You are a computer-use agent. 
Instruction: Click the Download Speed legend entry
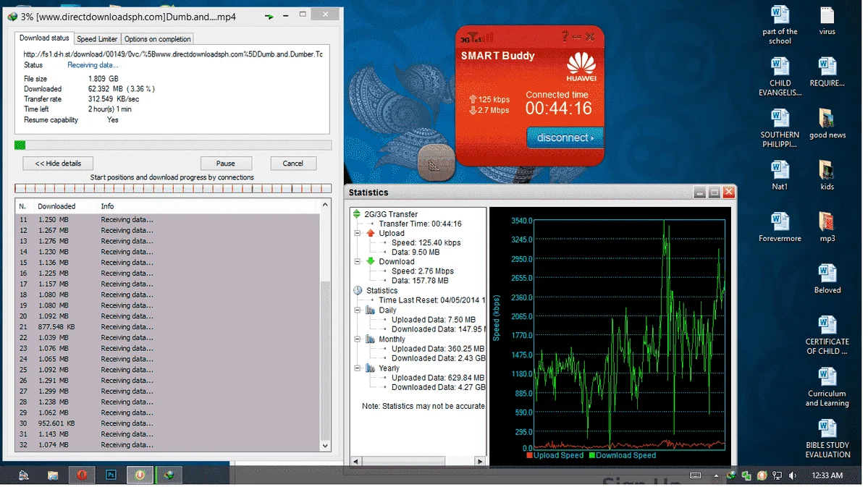pyautogui.click(x=622, y=455)
